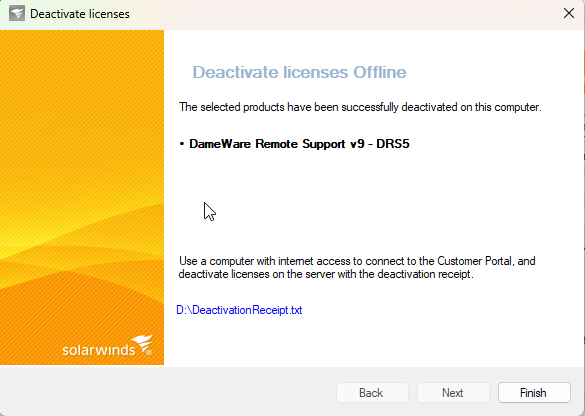
Task: Click the word Offline in the heading
Action: pyautogui.click(x=380, y=72)
